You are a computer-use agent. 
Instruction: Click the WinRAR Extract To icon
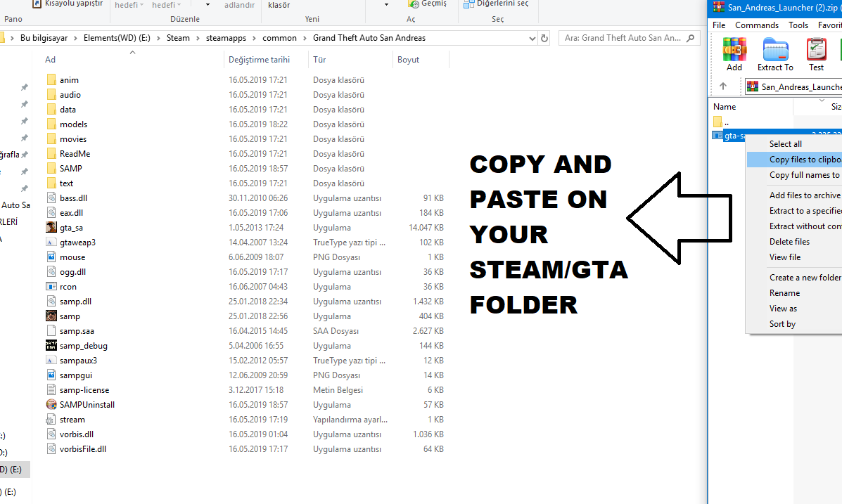tap(775, 49)
